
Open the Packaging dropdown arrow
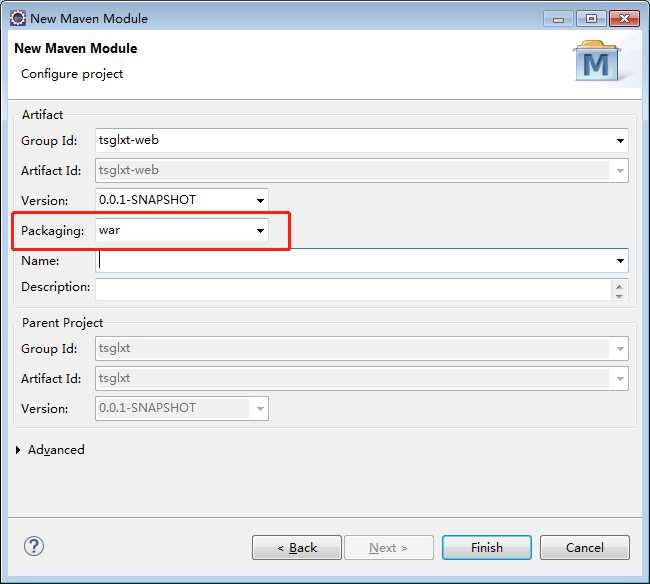point(260,230)
